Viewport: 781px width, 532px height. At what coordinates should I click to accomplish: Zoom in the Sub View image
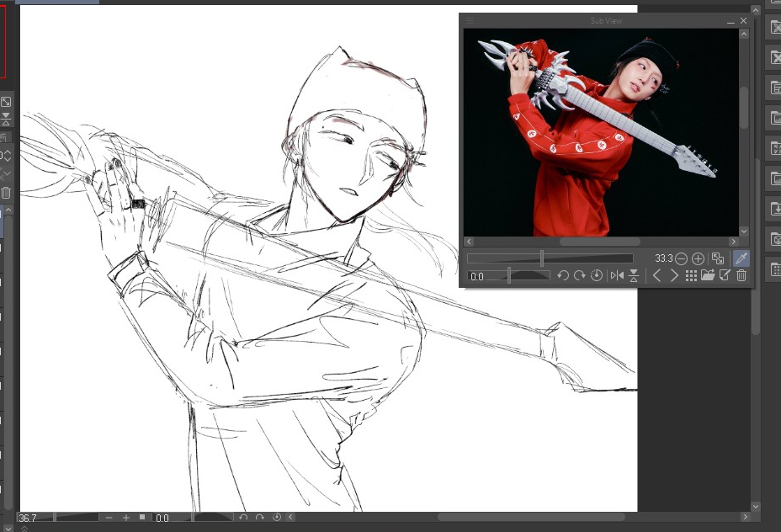point(698,259)
